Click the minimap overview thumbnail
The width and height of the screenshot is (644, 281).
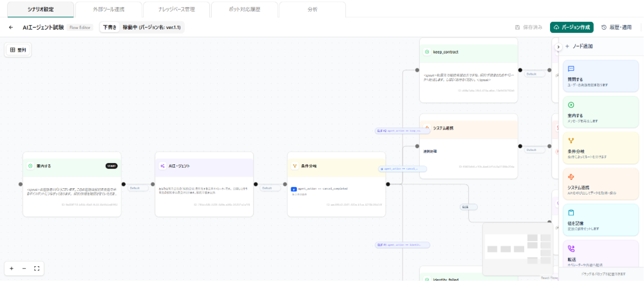518,249
